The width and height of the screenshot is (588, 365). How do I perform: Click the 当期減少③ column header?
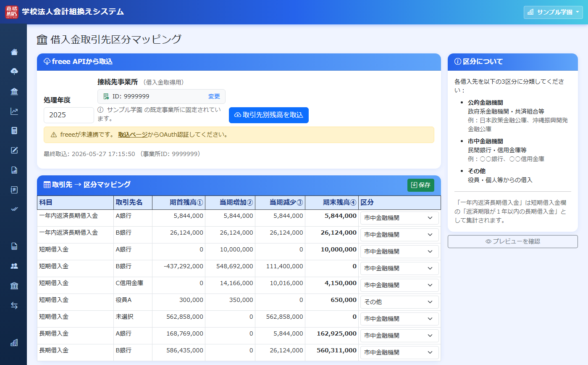[280, 203]
